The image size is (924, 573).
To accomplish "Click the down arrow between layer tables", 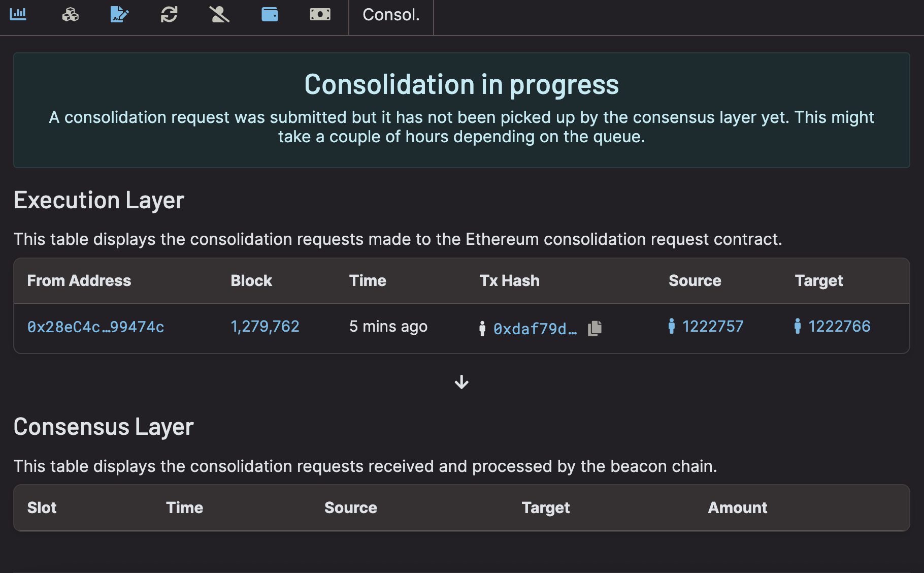I will coord(461,383).
